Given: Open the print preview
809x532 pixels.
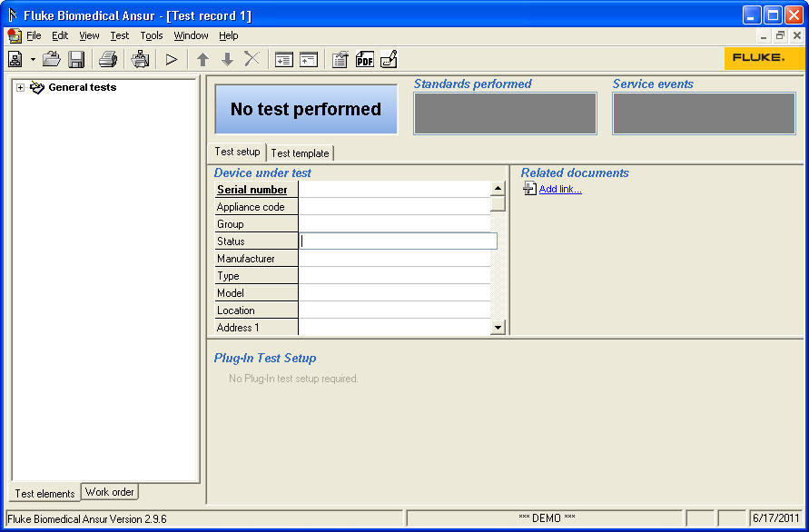Looking at the screenshot, I should pos(139,59).
